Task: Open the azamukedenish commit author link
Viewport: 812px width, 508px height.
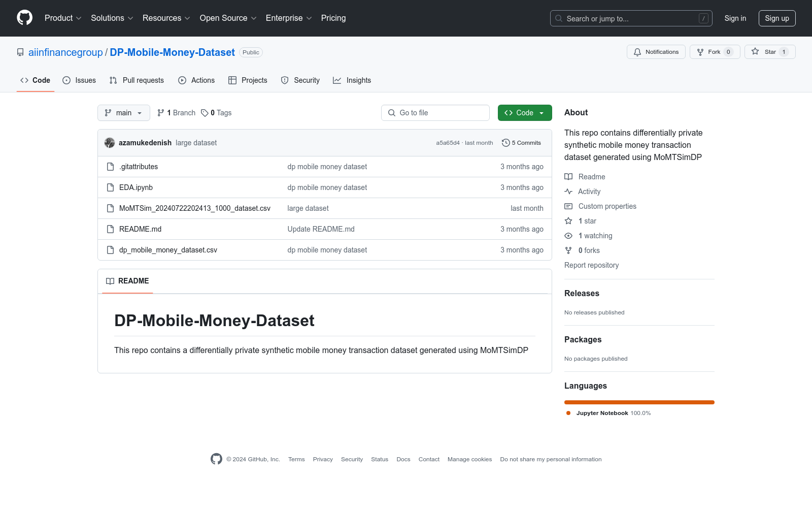Action: click(145, 143)
